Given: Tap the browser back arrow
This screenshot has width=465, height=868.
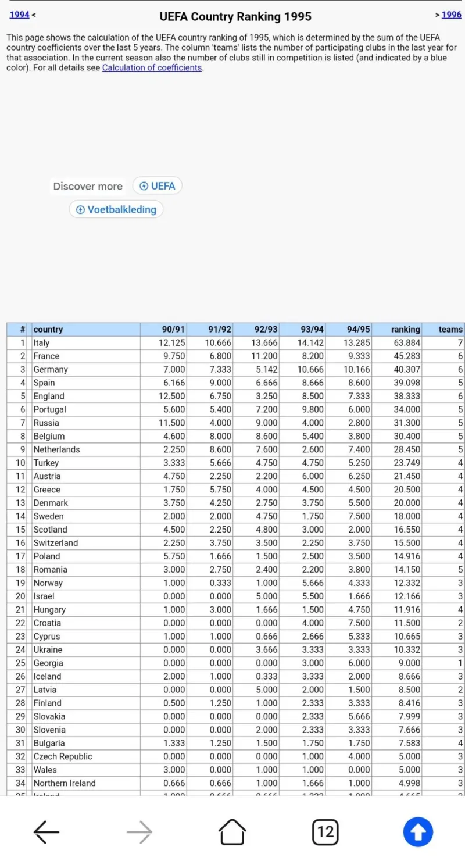Looking at the screenshot, I should click(x=46, y=832).
